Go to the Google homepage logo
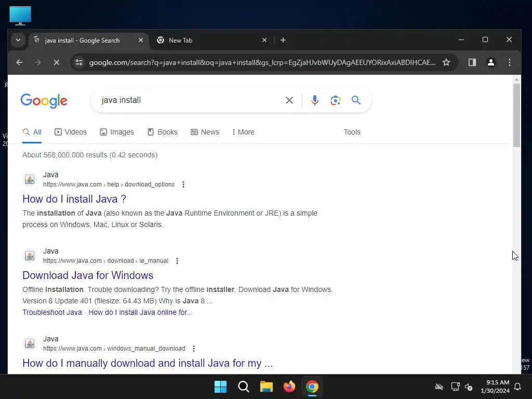Viewport: 532px width, 399px height. (44, 101)
